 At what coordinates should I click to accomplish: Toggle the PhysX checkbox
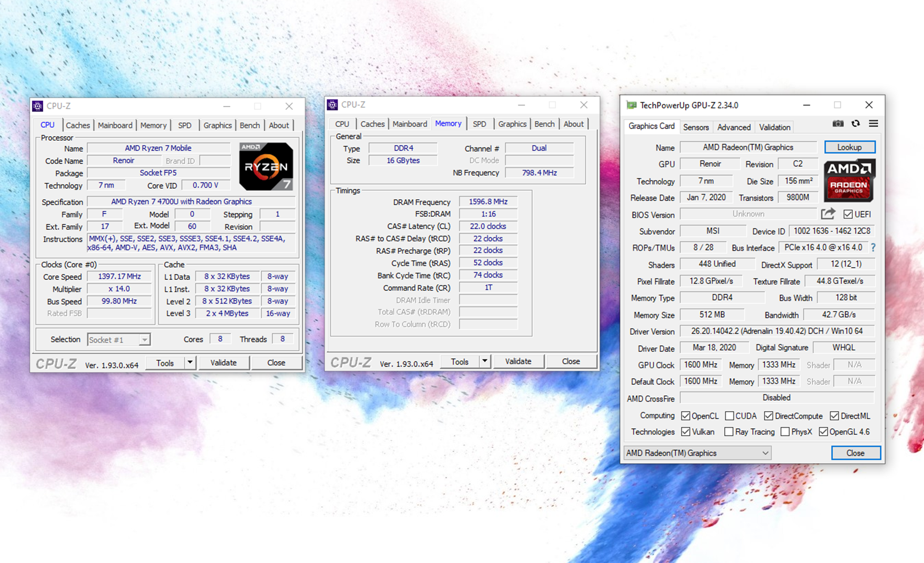[x=785, y=432]
